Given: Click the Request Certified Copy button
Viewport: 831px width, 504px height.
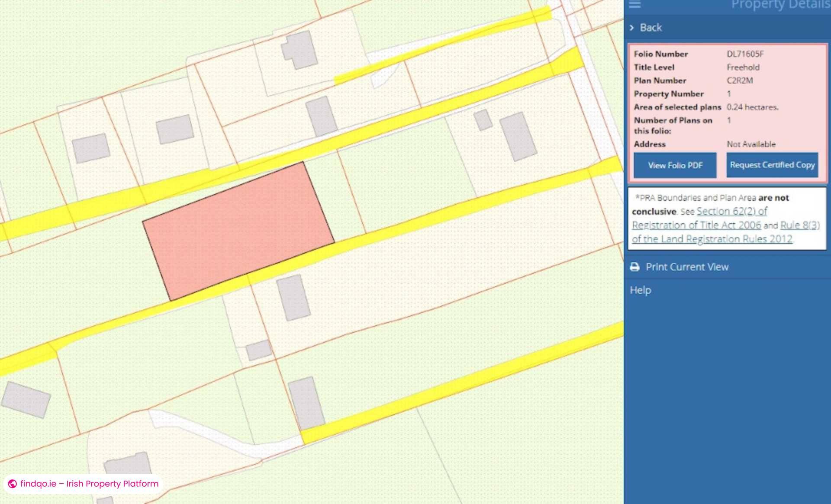Looking at the screenshot, I should [772, 165].
